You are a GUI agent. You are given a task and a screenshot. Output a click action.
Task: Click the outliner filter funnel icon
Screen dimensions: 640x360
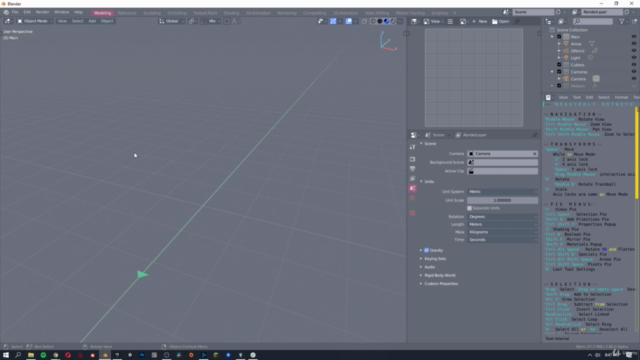tap(621, 21)
